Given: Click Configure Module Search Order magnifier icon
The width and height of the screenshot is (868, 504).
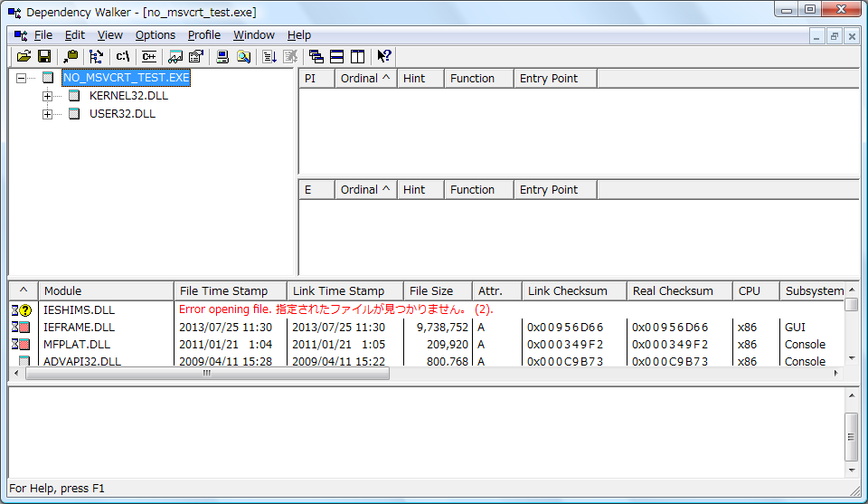Looking at the screenshot, I should 243,56.
